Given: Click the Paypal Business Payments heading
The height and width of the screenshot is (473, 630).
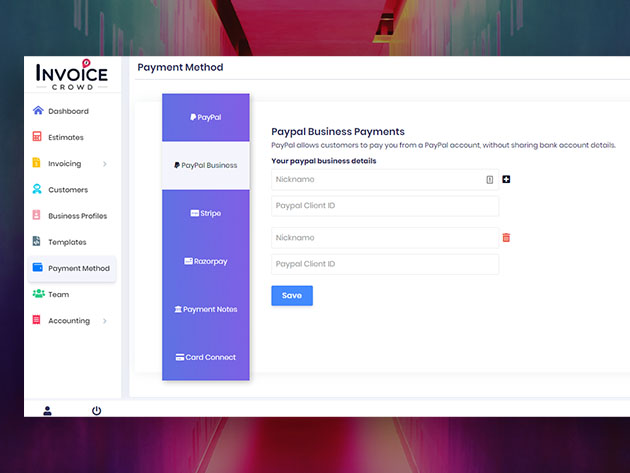Looking at the screenshot, I should point(338,131).
